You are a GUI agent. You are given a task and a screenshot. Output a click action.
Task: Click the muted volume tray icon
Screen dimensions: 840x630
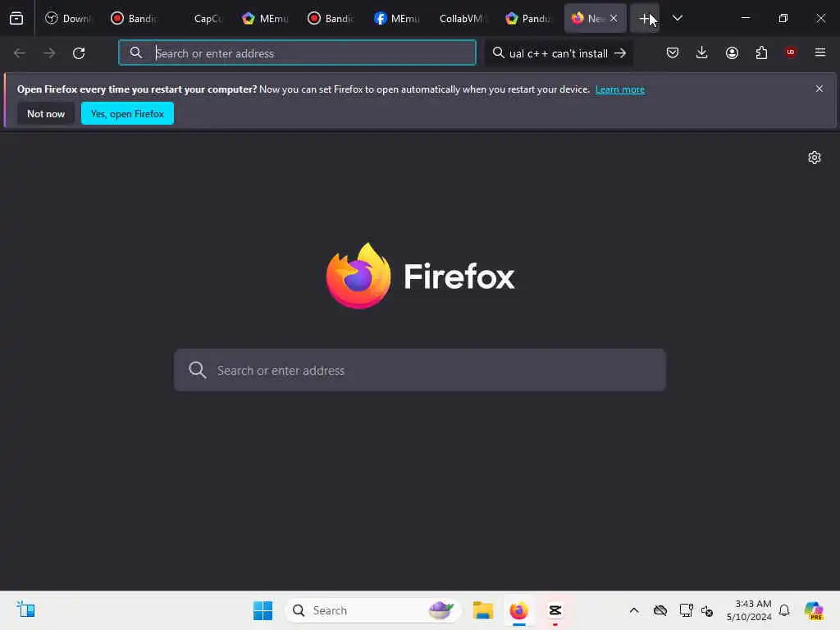(707, 610)
